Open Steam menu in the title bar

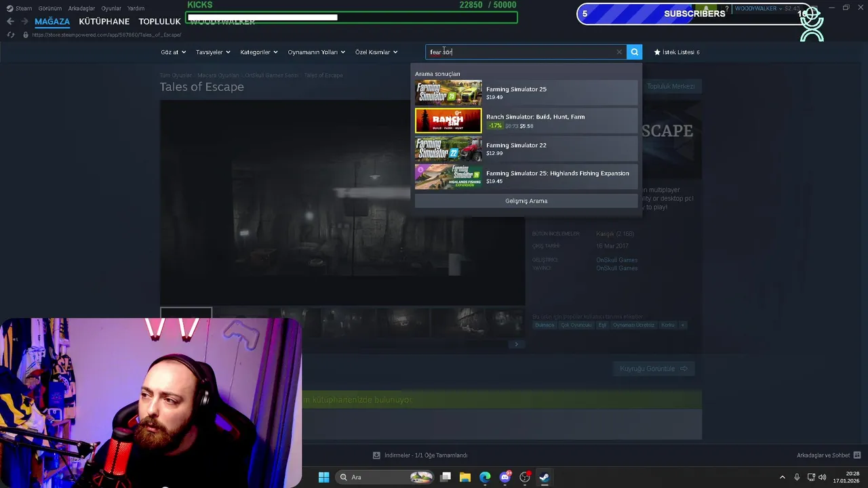pyautogui.click(x=20, y=8)
